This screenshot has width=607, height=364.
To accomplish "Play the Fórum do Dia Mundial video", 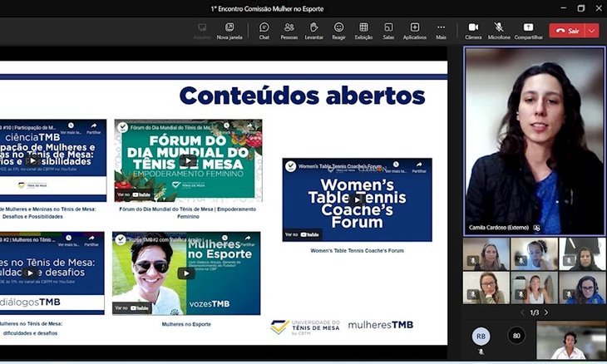I will [x=188, y=160].
